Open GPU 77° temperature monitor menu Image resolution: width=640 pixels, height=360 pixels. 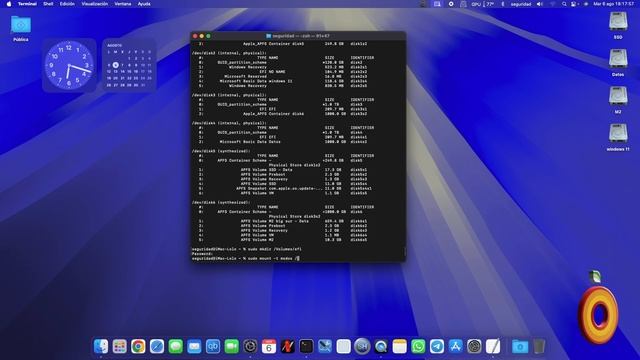click(x=482, y=4)
